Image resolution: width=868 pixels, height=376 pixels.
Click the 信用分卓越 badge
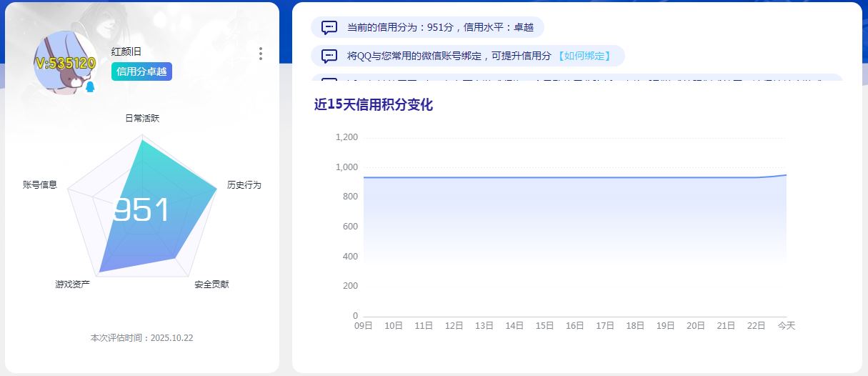[x=141, y=71]
